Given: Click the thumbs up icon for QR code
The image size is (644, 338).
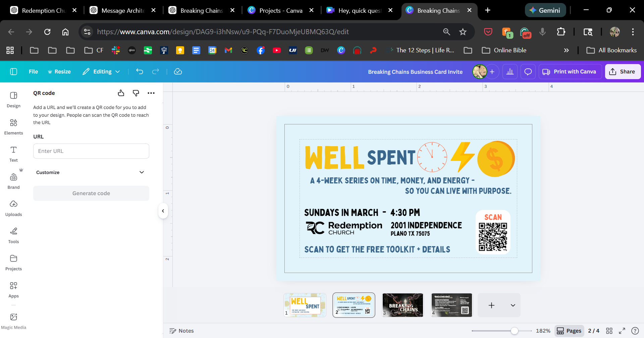Looking at the screenshot, I should pos(121,93).
